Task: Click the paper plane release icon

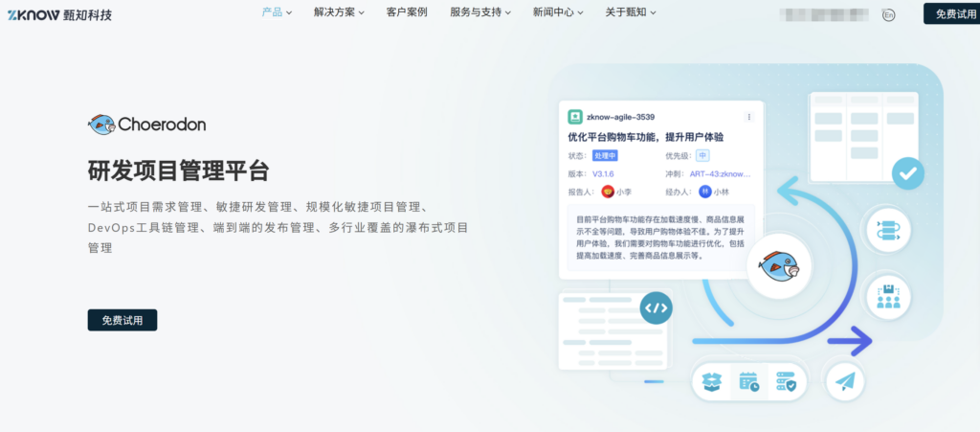Action: tap(845, 381)
